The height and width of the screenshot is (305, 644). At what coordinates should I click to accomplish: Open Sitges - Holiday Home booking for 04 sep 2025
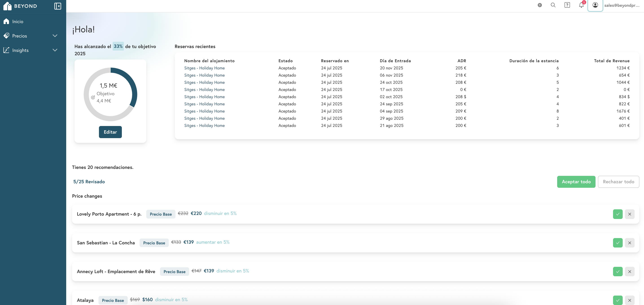(204, 111)
